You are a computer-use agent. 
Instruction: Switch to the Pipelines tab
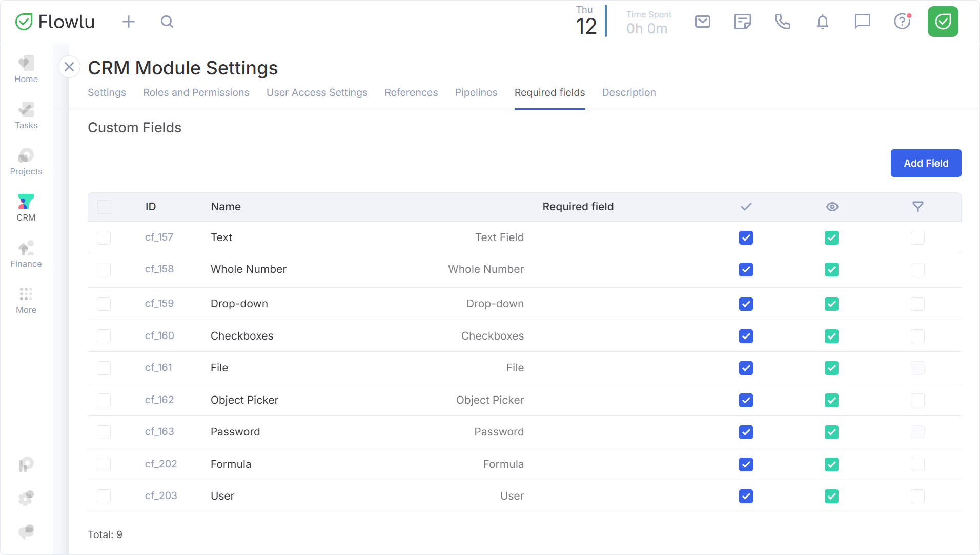pos(476,92)
